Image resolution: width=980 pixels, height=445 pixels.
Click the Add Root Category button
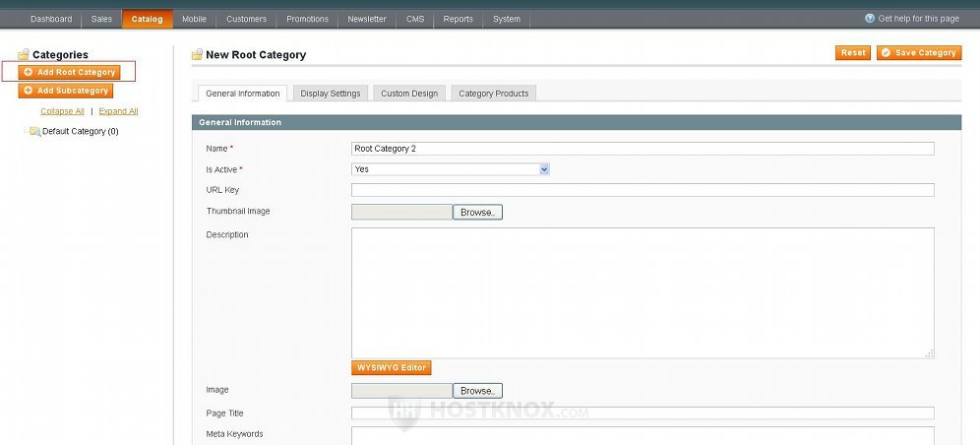(69, 72)
